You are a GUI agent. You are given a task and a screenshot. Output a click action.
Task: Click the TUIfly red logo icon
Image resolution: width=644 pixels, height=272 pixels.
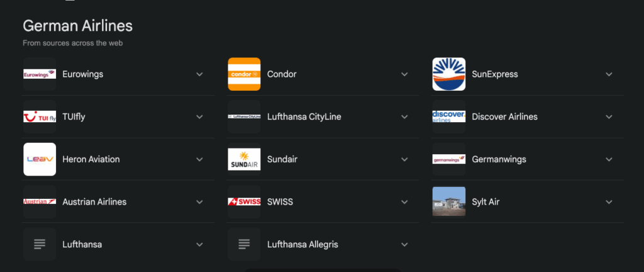coord(40,117)
